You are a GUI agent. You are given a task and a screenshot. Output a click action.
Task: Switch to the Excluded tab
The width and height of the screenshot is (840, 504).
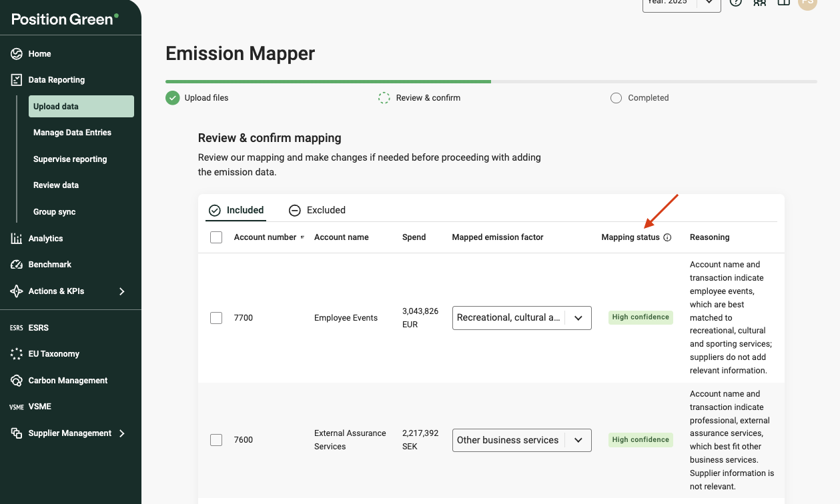[x=317, y=210]
